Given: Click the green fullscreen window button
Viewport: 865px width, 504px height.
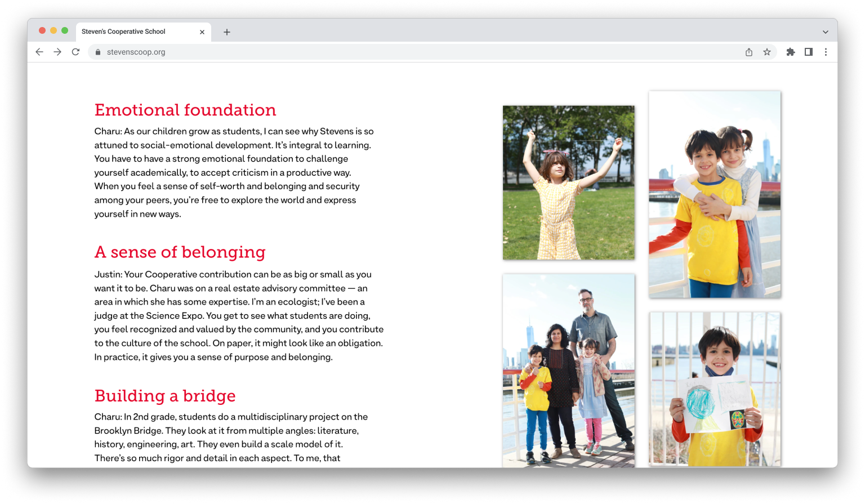Looking at the screenshot, I should tap(65, 30).
